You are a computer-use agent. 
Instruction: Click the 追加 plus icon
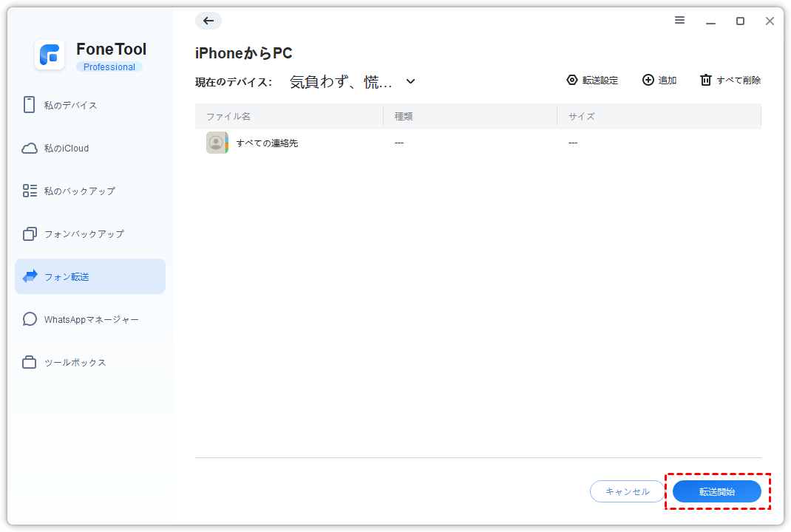coord(648,80)
